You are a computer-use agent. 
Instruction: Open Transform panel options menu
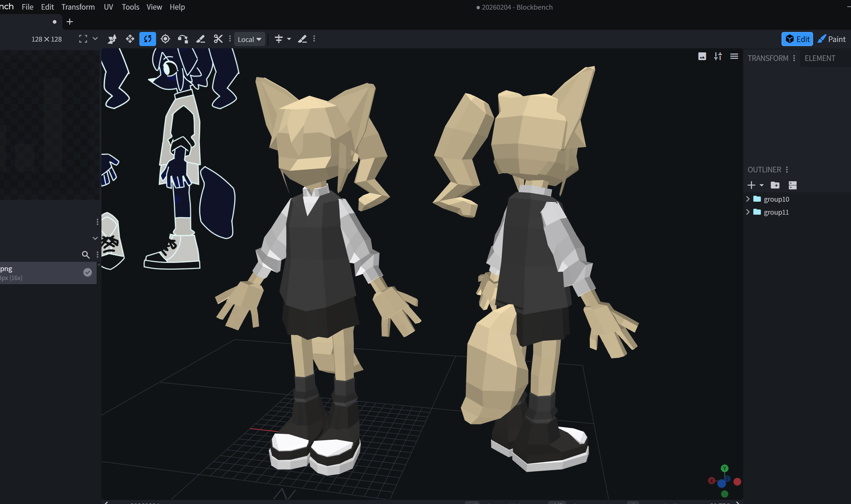[x=794, y=58]
